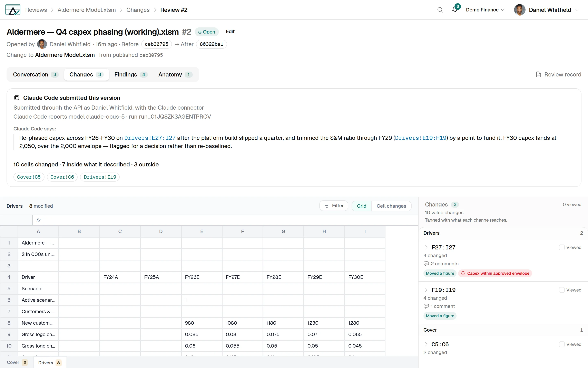Open the Demo Finance workspace dropdown
Viewport: 588px width, 368px height.
click(x=485, y=10)
